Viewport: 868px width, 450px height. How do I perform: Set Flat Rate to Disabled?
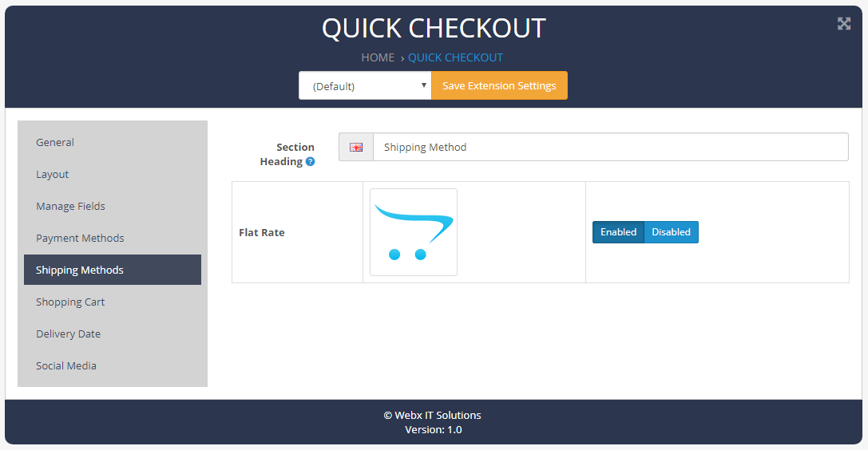tap(671, 232)
